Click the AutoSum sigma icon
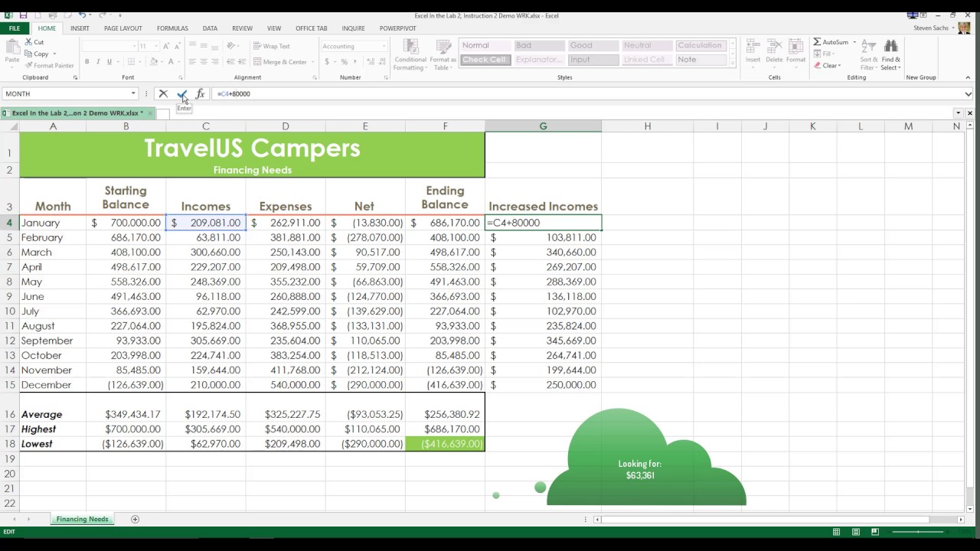This screenshot has height=551, width=980. [x=817, y=42]
